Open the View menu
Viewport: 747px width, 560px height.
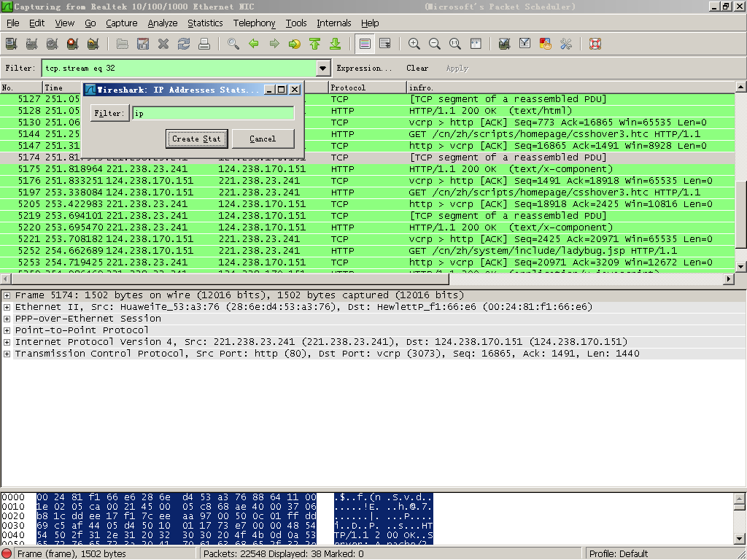[64, 23]
